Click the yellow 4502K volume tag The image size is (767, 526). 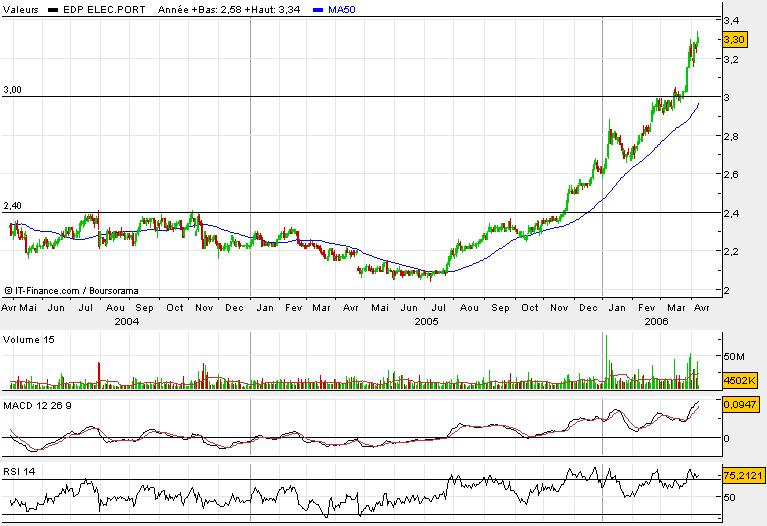point(740,380)
